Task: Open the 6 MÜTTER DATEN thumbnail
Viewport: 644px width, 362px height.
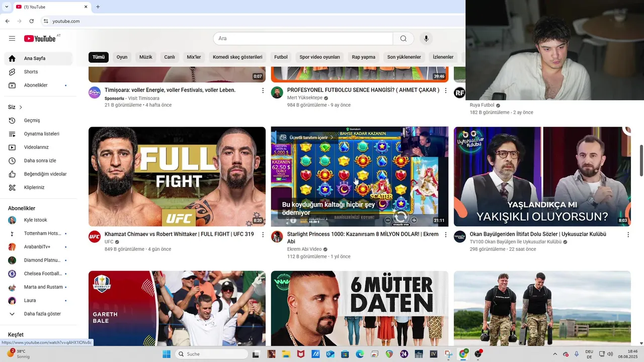Action: [360, 308]
